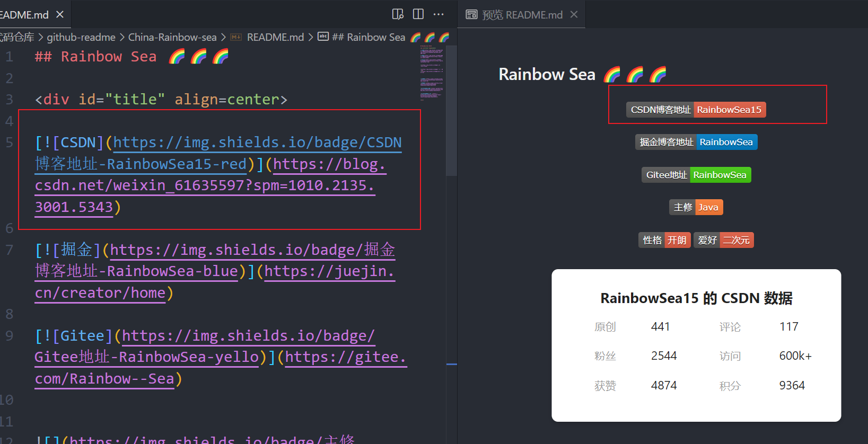Click the symbol icon before ## Rainbow Sea breadcrumb
This screenshot has width=868, height=444.
point(323,37)
